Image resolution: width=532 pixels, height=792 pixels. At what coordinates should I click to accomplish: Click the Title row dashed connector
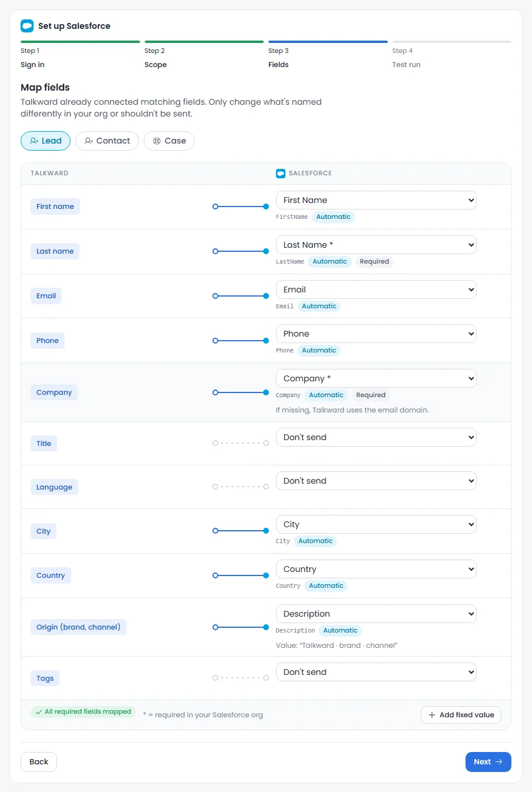click(241, 443)
